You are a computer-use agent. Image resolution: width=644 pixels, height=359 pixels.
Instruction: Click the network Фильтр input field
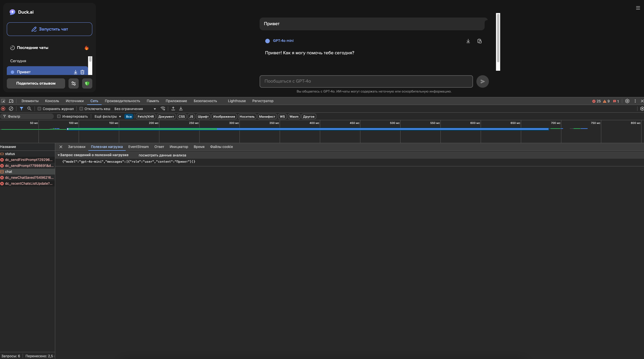(x=27, y=117)
